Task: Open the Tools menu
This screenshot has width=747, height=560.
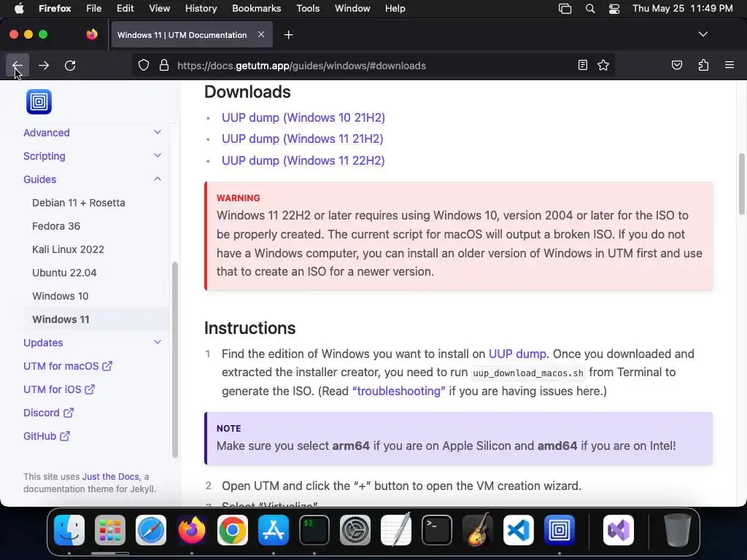Action: (x=308, y=9)
